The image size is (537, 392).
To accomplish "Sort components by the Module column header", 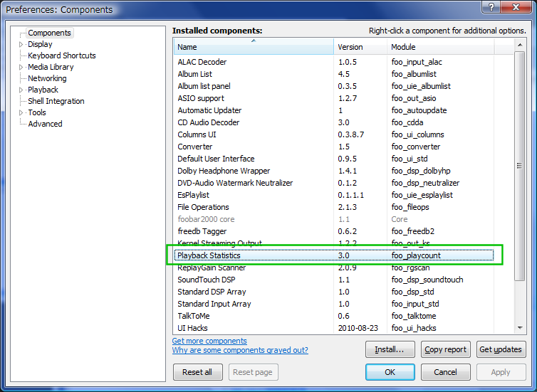I will point(440,47).
